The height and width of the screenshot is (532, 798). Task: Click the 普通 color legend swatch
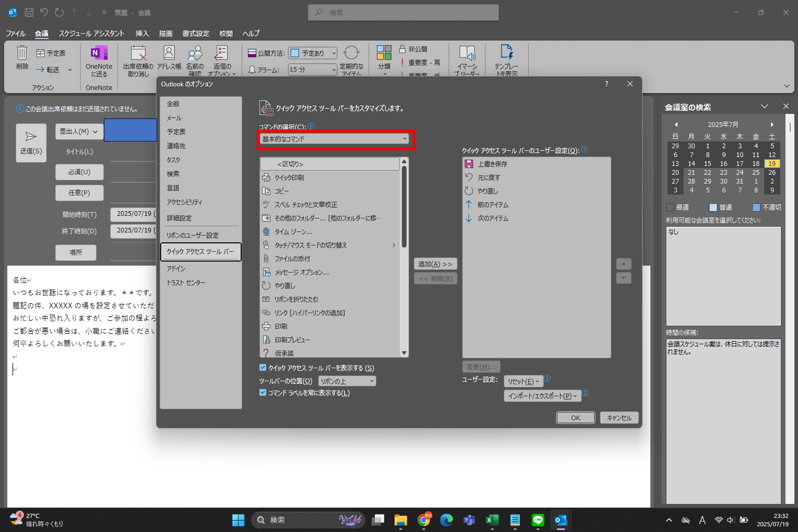[713, 207]
